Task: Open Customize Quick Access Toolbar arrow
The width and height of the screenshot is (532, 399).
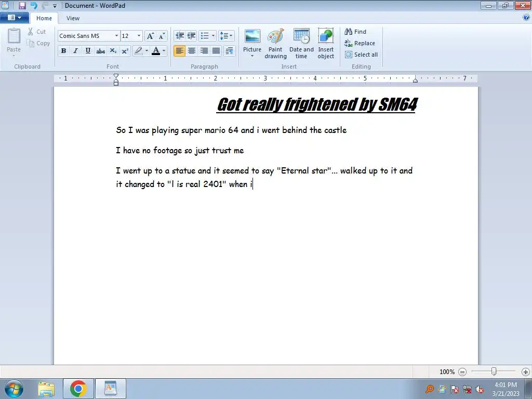Action: point(55,6)
